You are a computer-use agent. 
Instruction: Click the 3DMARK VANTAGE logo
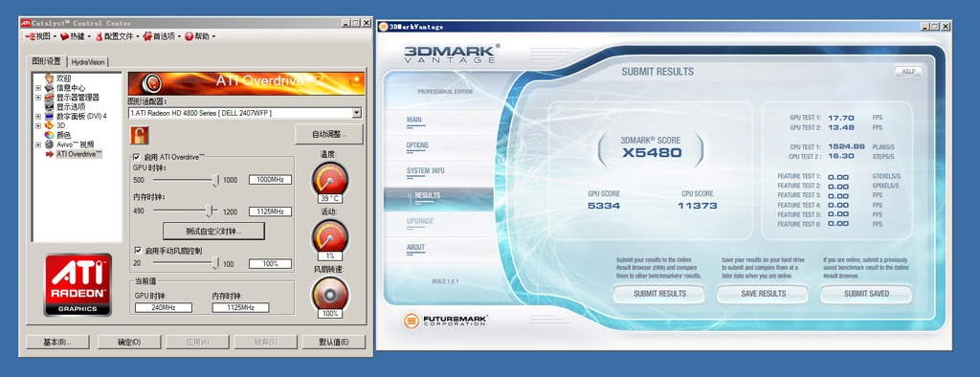click(452, 54)
